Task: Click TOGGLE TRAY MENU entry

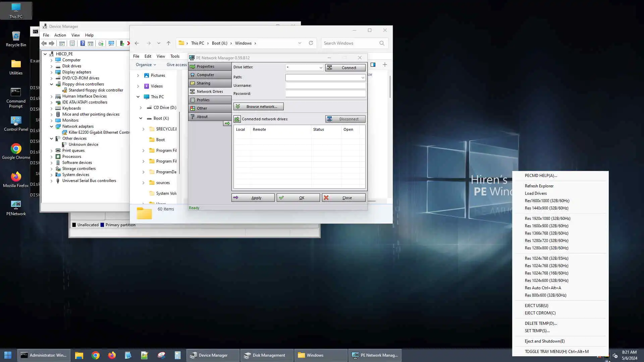Action: [x=556, y=352]
